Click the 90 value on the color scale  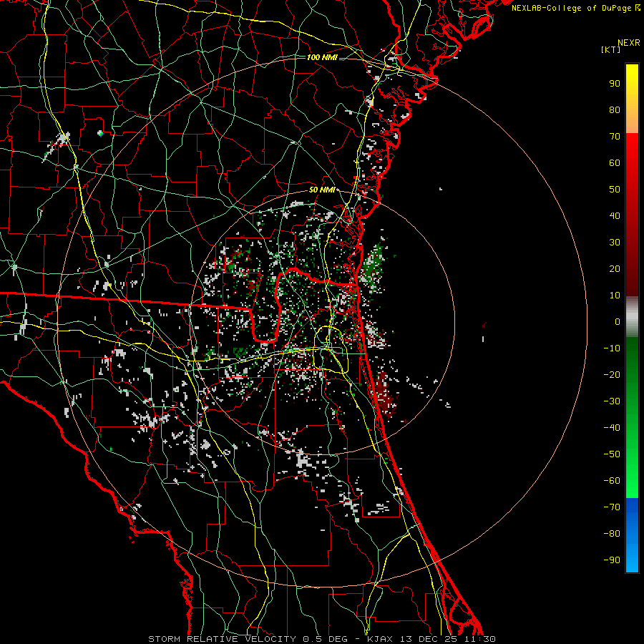pos(615,84)
